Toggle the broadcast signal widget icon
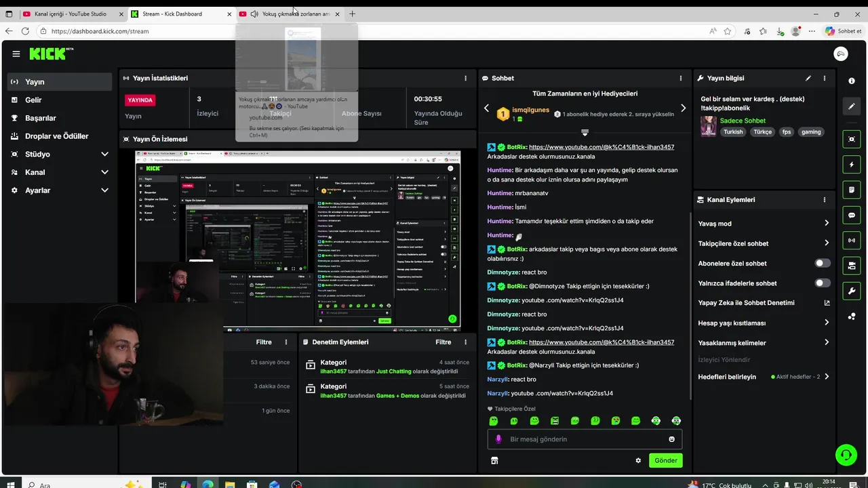This screenshot has width=868, height=488. pos(852,240)
